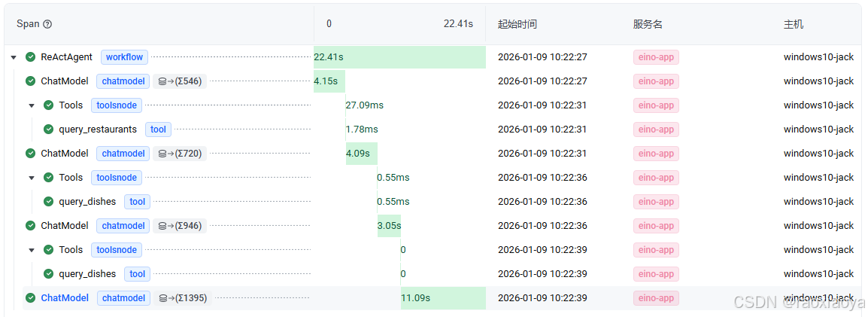Click the token icon beside Σ946
The height and width of the screenshot is (317, 868).
coord(162,226)
